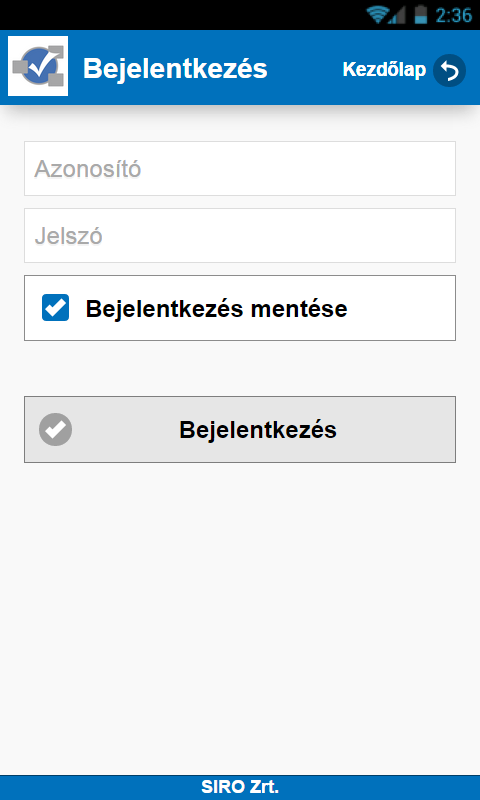Screen dimensions: 480x800
Task: Tap the Jelszó placeholder text
Action: pyautogui.click(x=68, y=236)
